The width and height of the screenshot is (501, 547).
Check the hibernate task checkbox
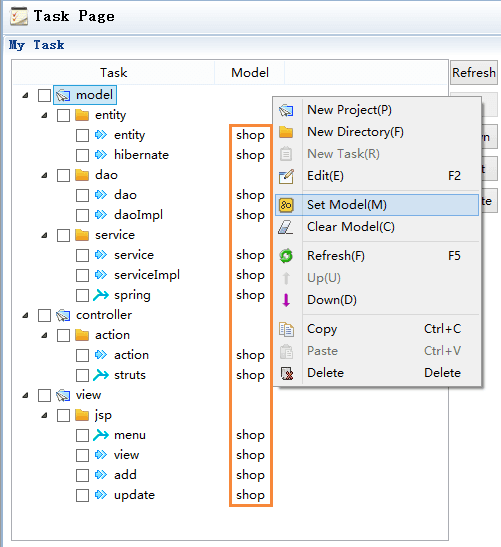coord(82,155)
